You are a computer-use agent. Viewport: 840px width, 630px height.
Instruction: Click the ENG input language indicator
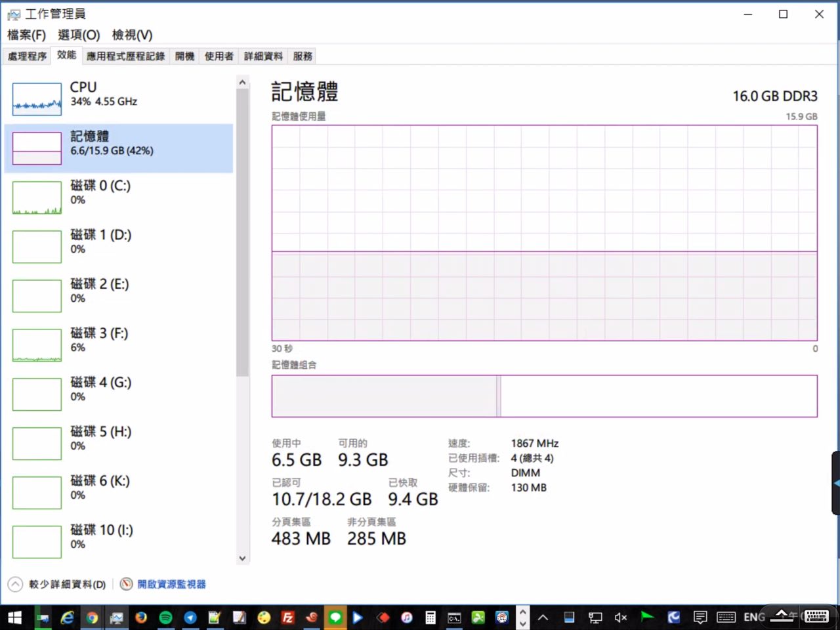pos(754,618)
